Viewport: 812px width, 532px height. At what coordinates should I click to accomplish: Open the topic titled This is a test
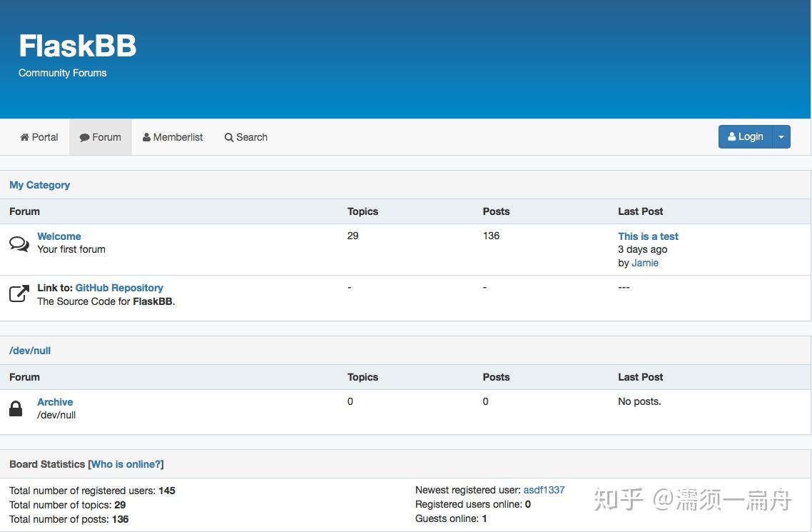point(647,236)
